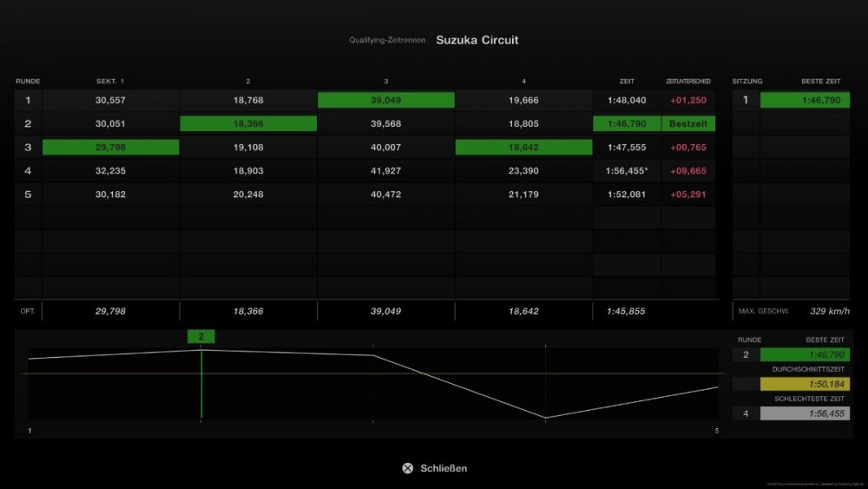This screenshot has height=489, width=868.
Task: Select sector 4 time 23,390
Action: point(523,170)
